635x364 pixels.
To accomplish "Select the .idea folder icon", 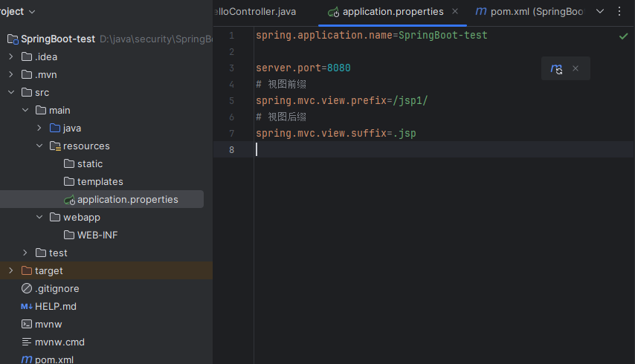I will (x=27, y=56).
